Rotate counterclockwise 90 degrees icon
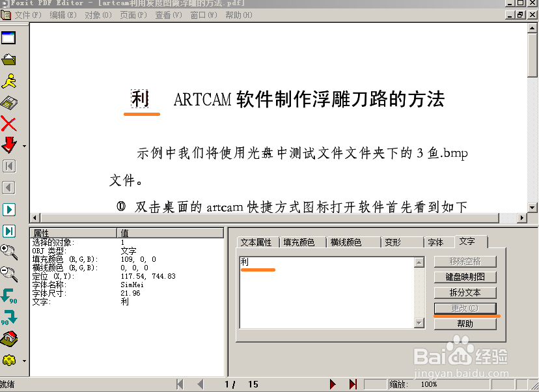Screen dimensions: 539x392 (x=8, y=296)
